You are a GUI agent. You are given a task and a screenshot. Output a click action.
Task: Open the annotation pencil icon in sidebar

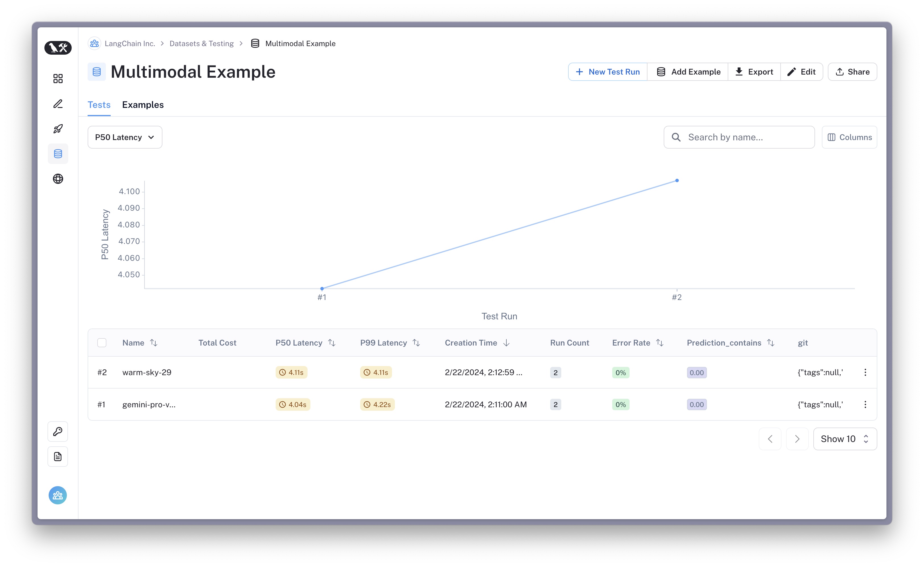click(58, 104)
